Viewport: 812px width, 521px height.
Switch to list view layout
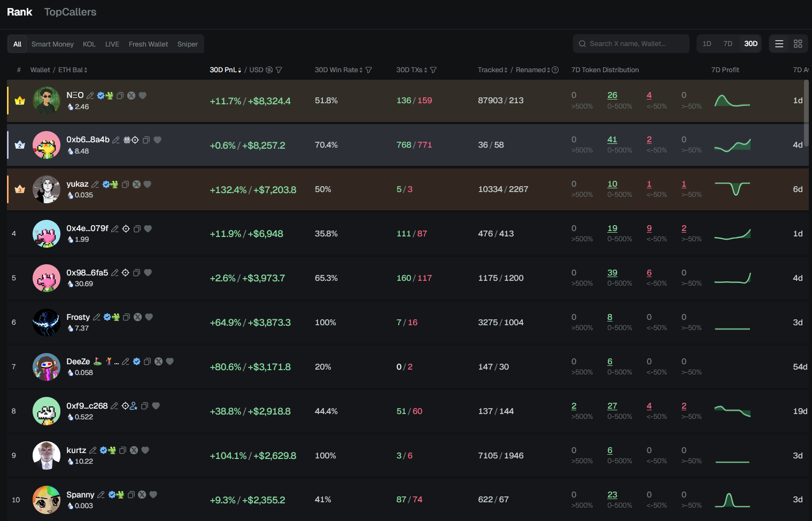(779, 44)
